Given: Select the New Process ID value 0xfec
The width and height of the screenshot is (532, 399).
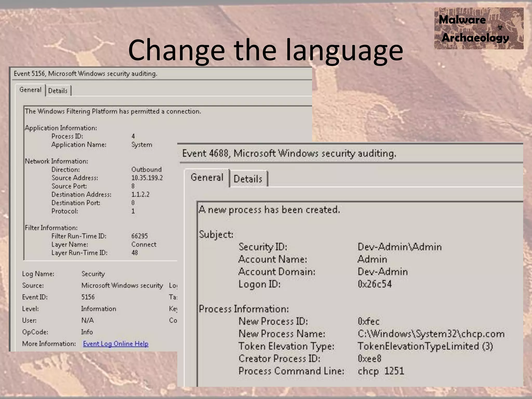Looking at the screenshot, I should pyautogui.click(x=369, y=321).
